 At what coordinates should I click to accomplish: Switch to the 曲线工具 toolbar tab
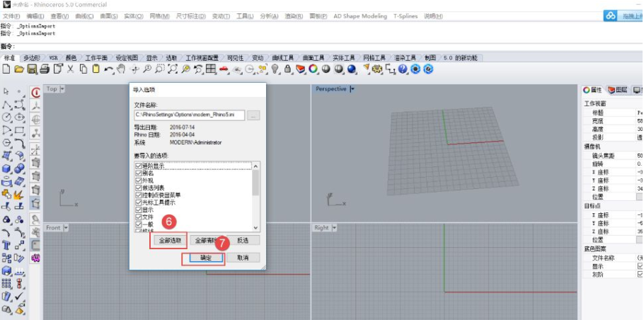point(283,58)
